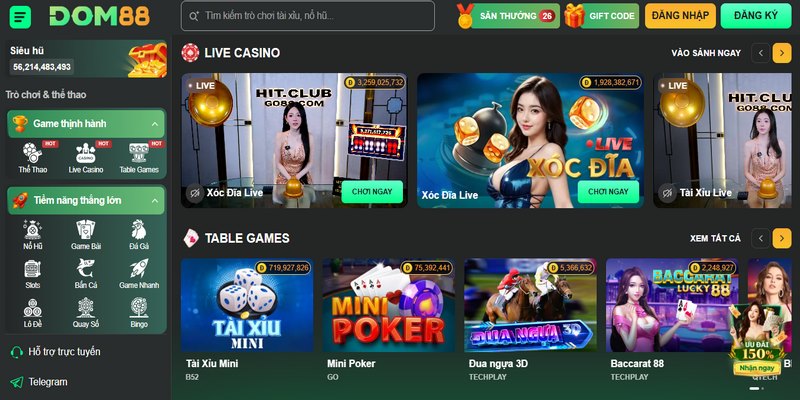The image size is (800, 400).
Task: Click the ĐĂNG KÝ register button
Action: (756, 16)
